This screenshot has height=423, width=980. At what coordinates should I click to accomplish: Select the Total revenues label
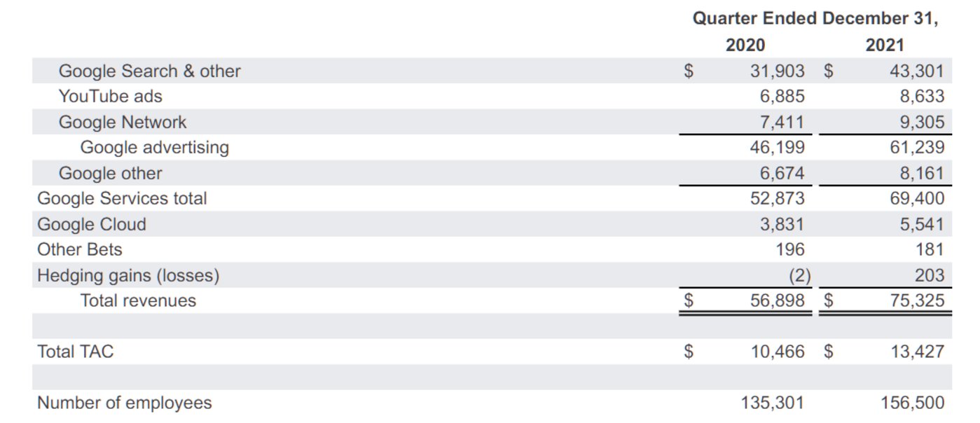click(138, 301)
